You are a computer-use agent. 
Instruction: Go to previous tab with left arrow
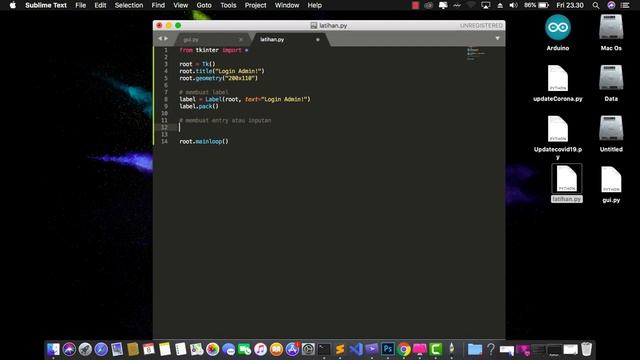coord(160,38)
